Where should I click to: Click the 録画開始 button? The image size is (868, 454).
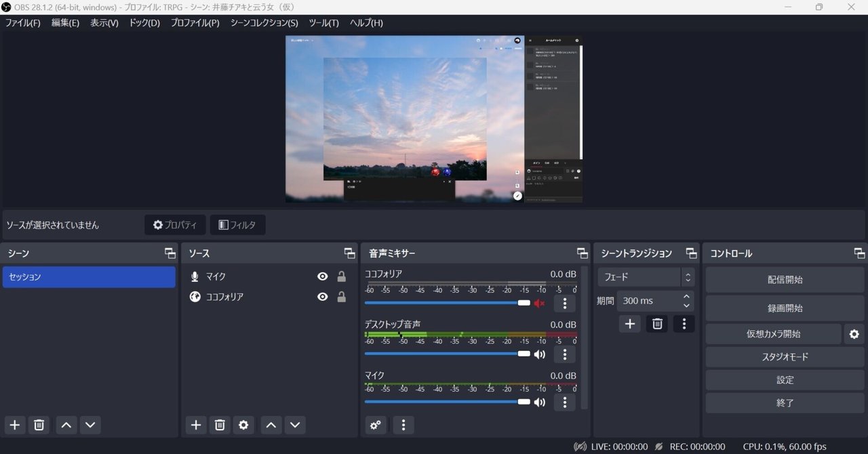point(784,307)
